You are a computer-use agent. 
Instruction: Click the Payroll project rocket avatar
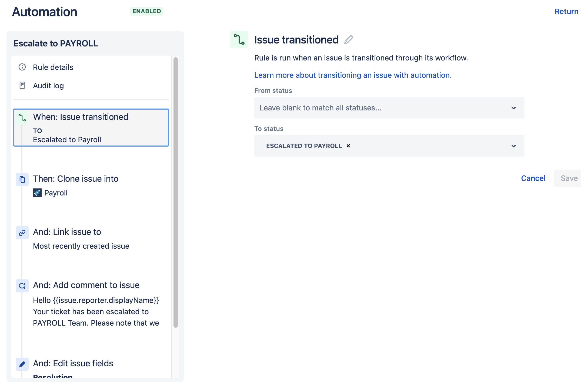(x=37, y=193)
